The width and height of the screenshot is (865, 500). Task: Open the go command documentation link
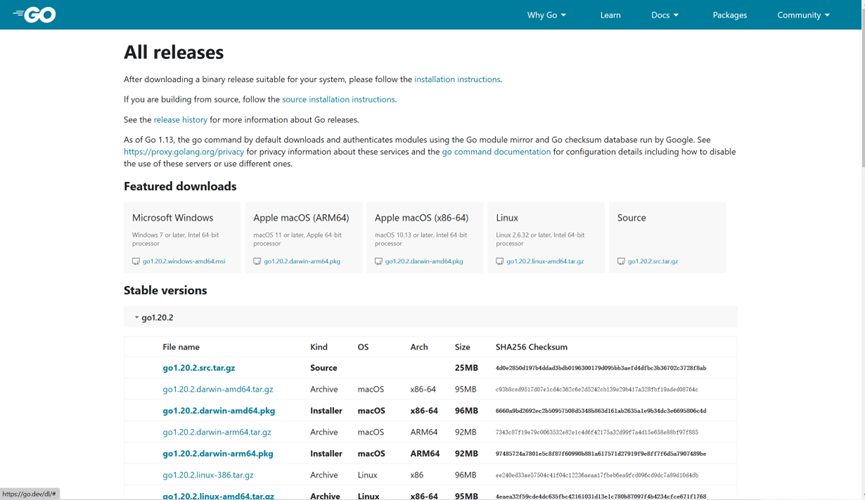(x=496, y=152)
